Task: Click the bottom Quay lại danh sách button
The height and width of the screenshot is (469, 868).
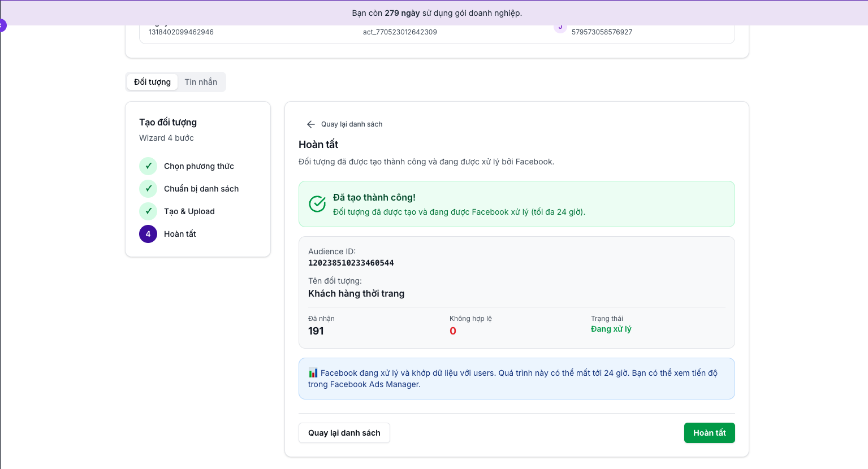Action: [x=344, y=433]
